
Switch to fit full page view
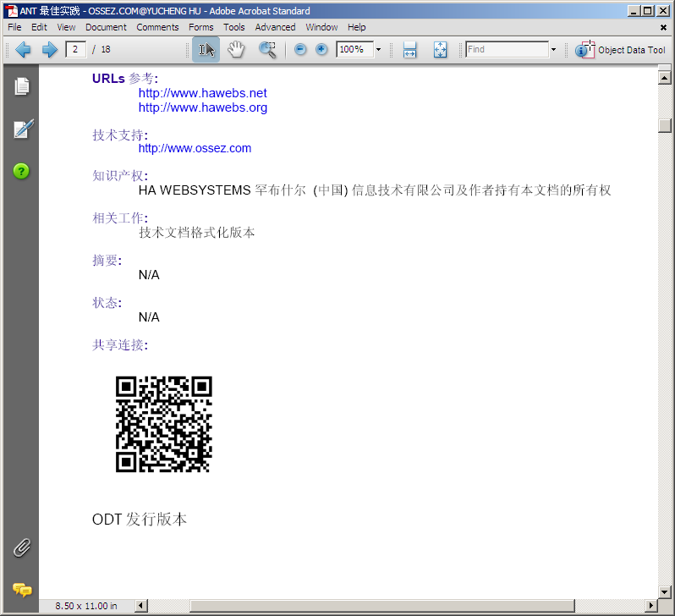click(x=440, y=50)
